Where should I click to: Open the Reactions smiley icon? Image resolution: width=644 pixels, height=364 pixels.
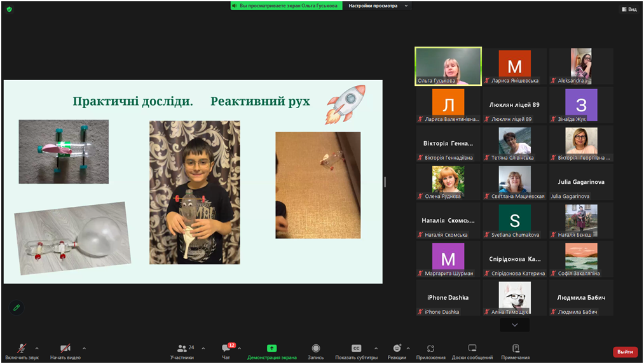(397, 348)
